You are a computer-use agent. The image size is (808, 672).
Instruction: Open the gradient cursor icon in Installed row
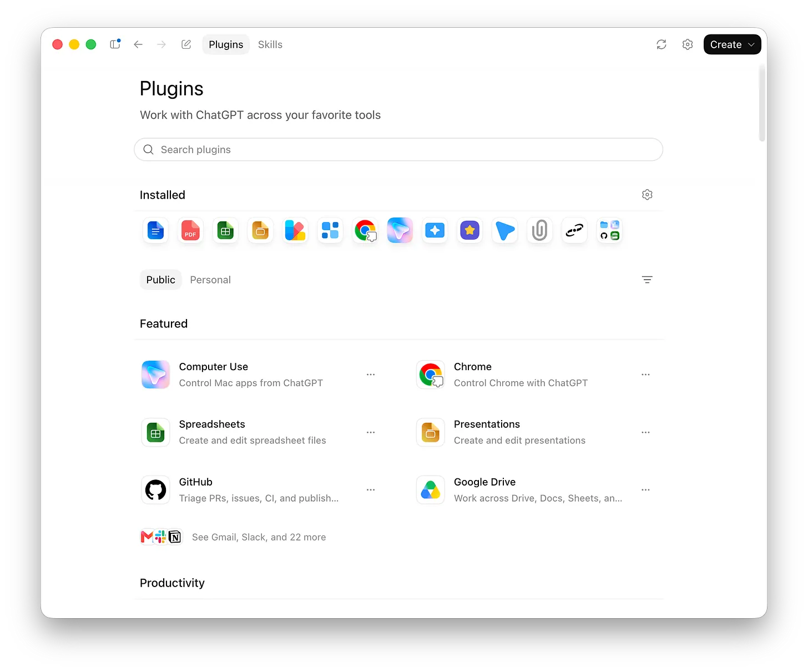400,230
